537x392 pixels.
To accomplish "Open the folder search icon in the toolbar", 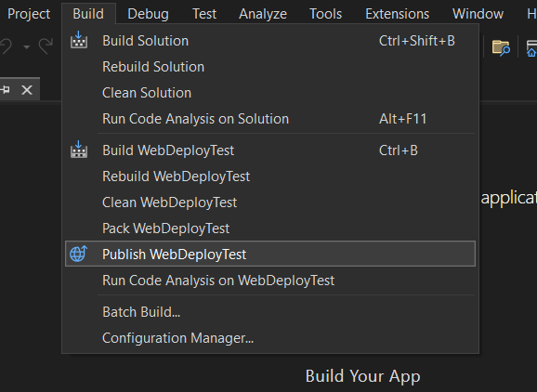I will (501, 47).
